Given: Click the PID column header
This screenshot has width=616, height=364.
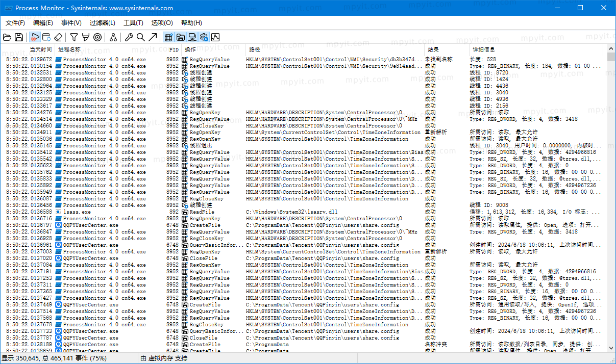Looking at the screenshot, I should pos(174,49).
